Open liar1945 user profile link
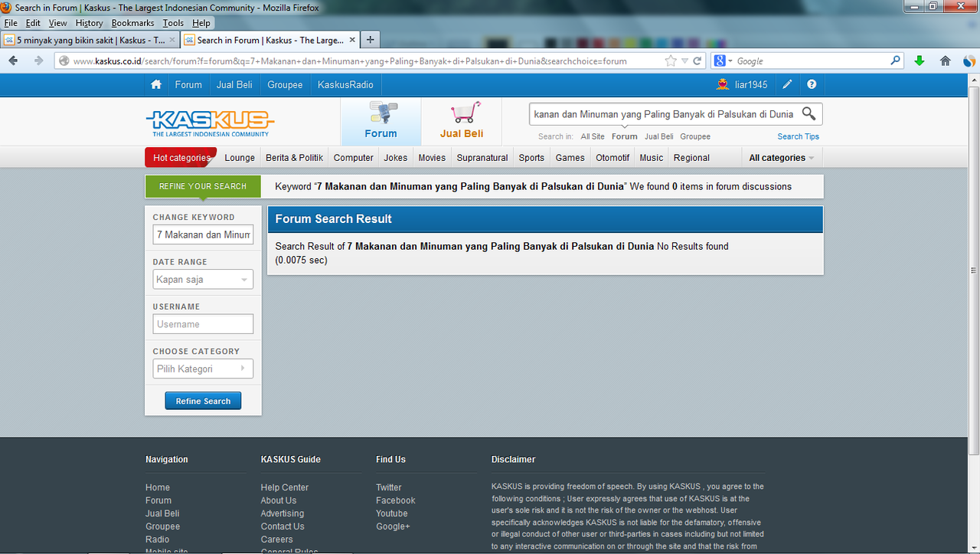Image resolution: width=980 pixels, height=554 pixels. [751, 84]
